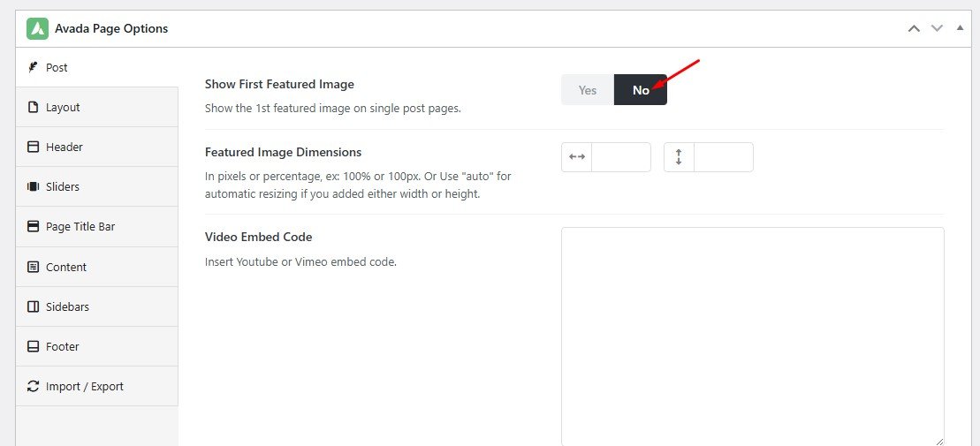Click the Import / Export sync icon

click(x=33, y=386)
